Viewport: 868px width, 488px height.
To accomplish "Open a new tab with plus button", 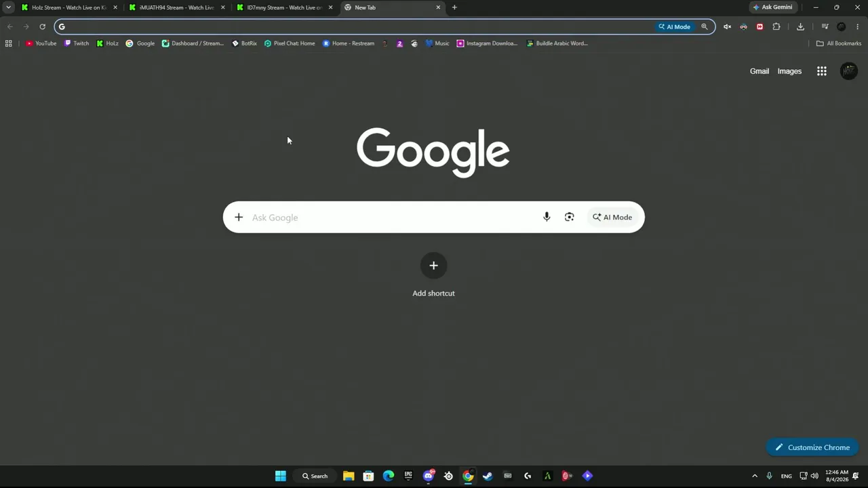I will click(454, 7).
